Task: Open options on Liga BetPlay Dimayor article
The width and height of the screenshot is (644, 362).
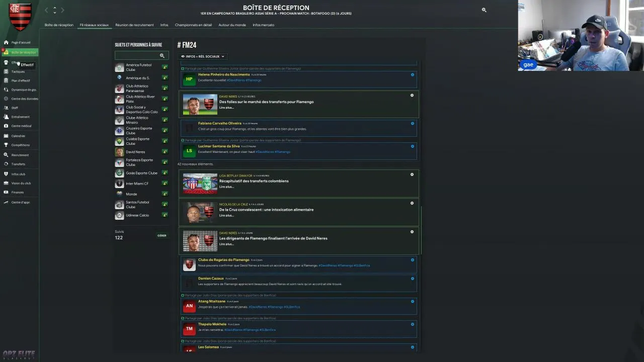Action: click(x=412, y=174)
